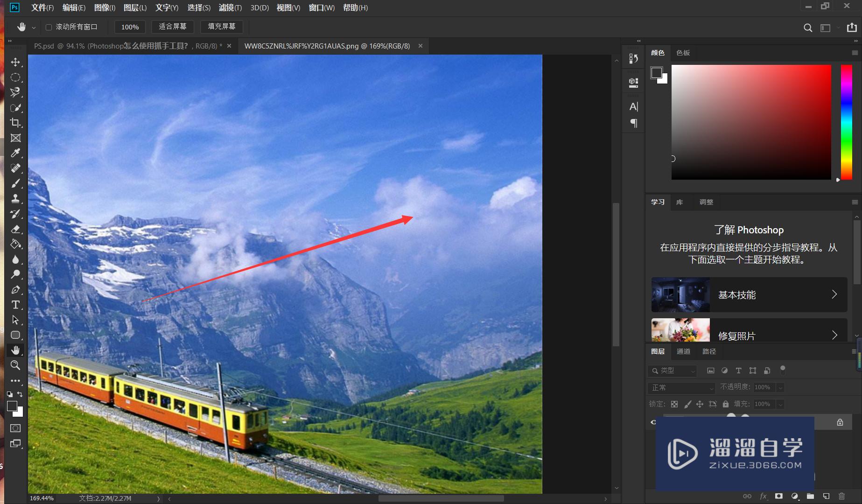Image resolution: width=862 pixels, height=504 pixels.
Task: Open the Edit Toolbar three-dots menu
Action: click(x=15, y=381)
